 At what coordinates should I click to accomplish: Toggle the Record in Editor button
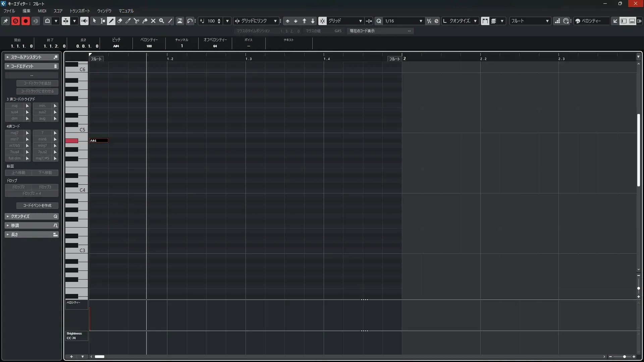click(25, 21)
